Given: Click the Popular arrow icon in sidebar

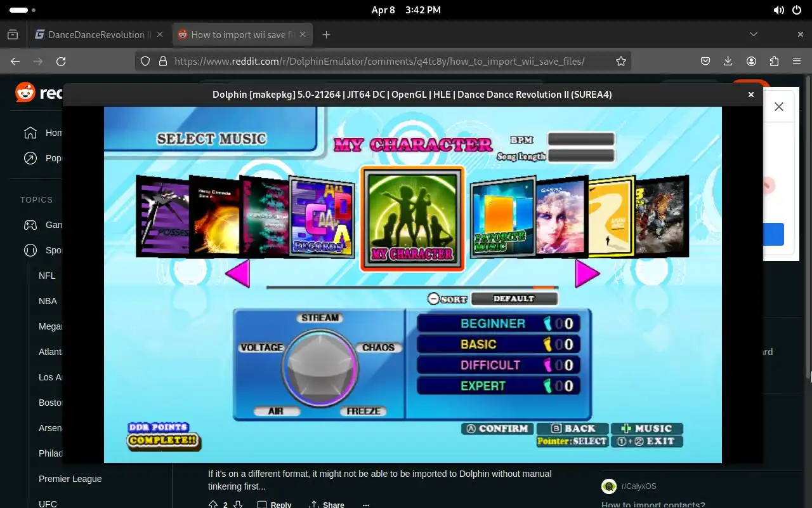Looking at the screenshot, I should pos(30,158).
